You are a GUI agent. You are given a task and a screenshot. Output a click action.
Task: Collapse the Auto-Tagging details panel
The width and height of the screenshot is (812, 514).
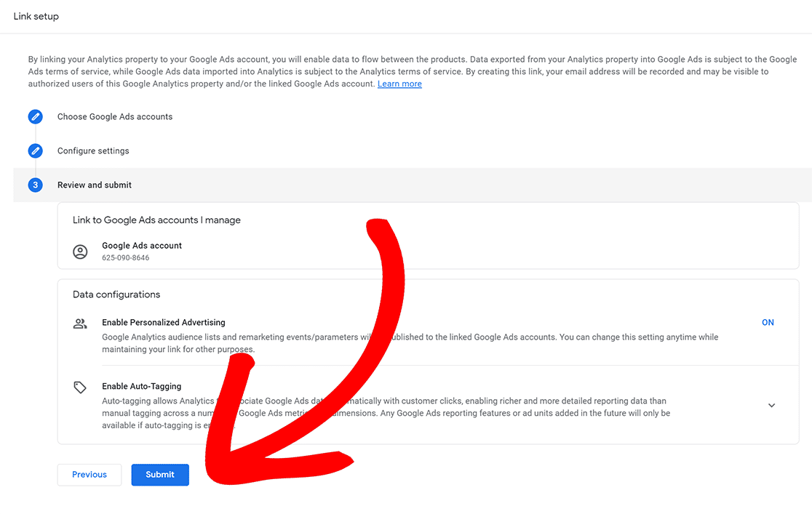(771, 405)
